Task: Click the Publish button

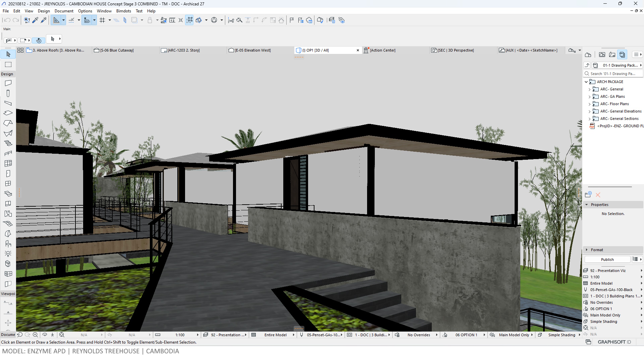Action: click(x=607, y=260)
